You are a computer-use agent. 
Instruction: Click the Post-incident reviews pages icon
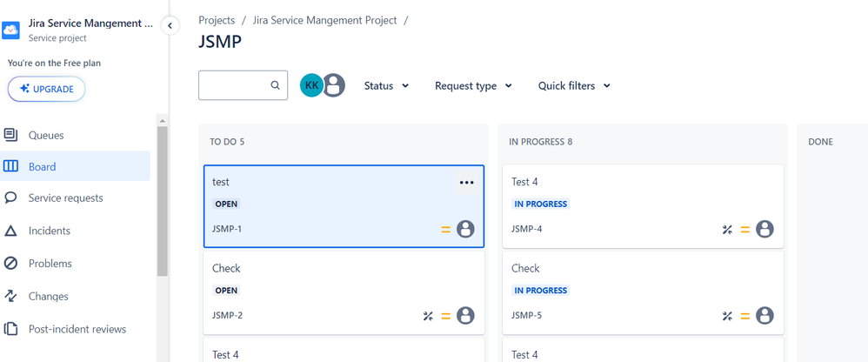coord(10,329)
